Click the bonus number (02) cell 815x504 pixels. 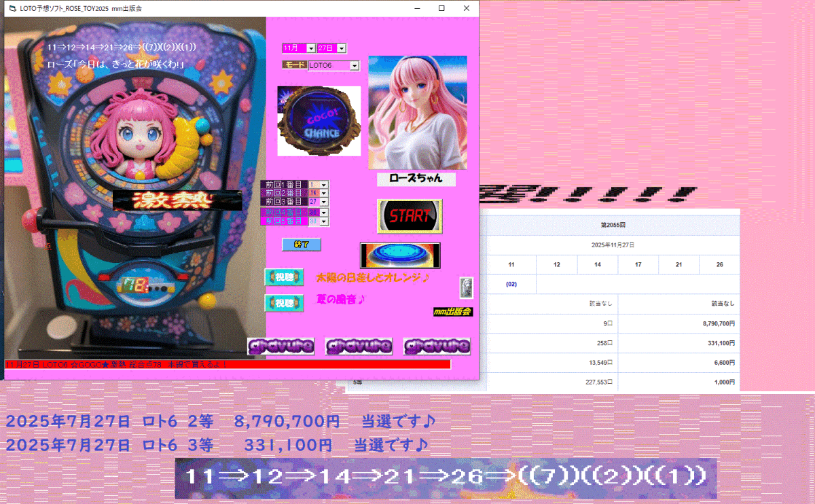[511, 284]
